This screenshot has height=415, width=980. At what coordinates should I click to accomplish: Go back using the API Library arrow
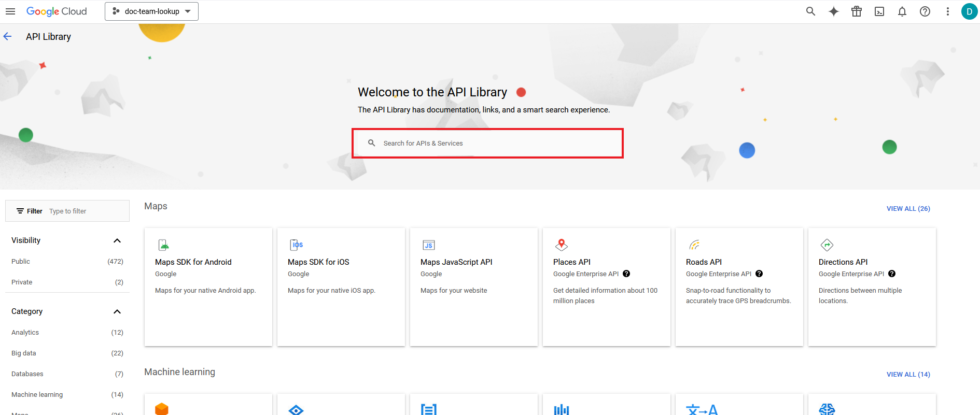point(8,36)
